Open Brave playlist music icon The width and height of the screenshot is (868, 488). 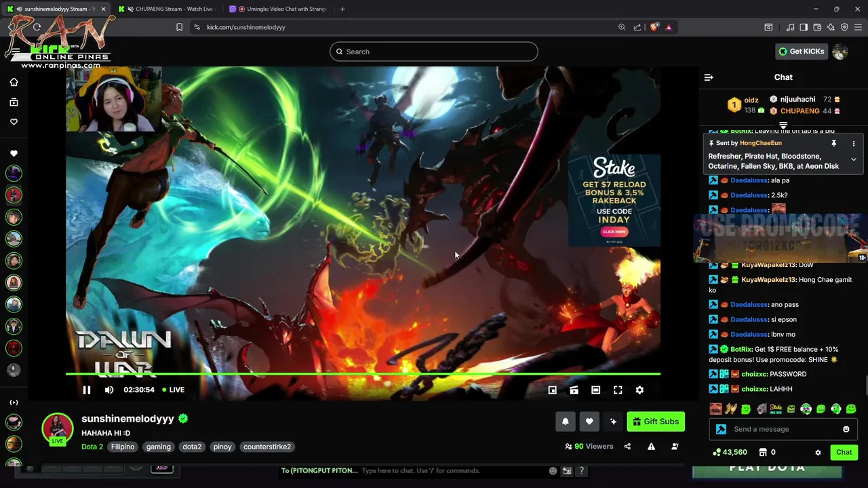coord(790,27)
